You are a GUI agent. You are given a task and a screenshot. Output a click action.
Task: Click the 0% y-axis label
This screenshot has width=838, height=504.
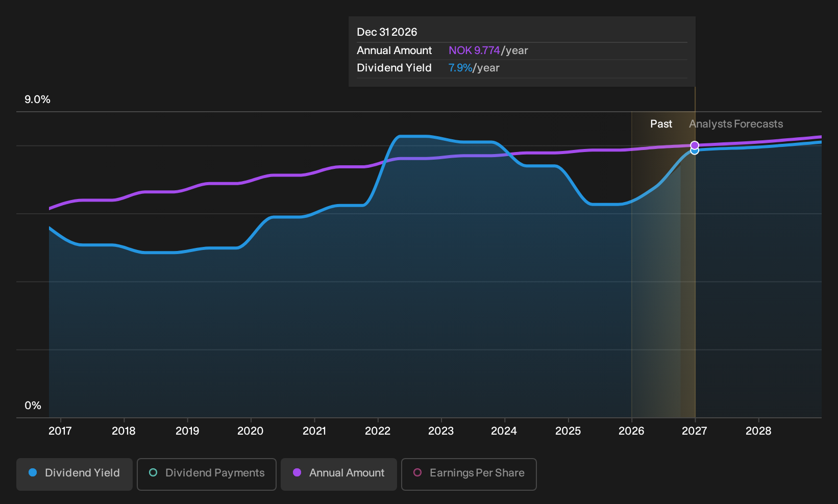(x=33, y=406)
